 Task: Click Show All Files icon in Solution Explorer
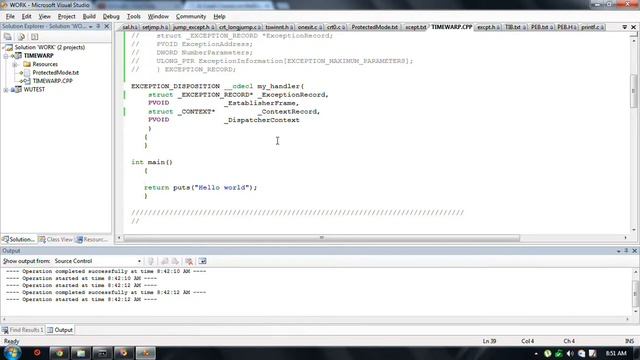pos(21,37)
